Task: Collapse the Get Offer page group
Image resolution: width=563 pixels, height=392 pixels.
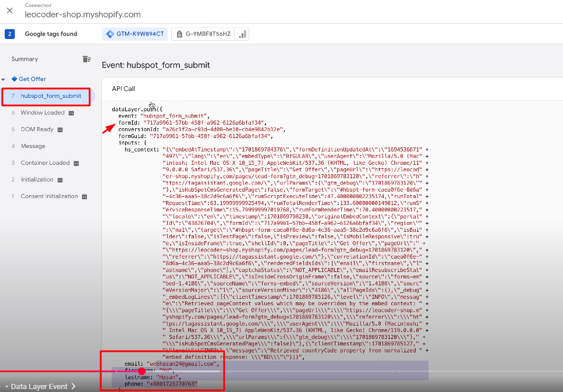Action: click(3, 79)
